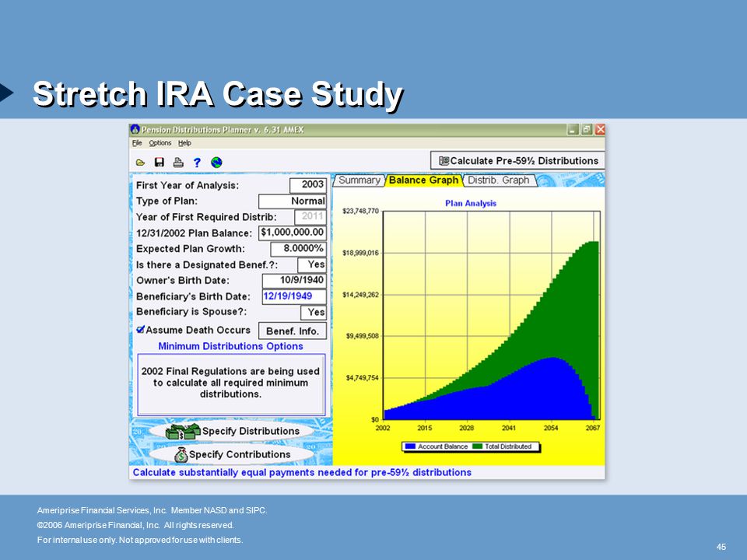Image resolution: width=747 pixels, height=560 pixels.
Task: Click the green Total Distributed legend swatch
Action: 477,446
